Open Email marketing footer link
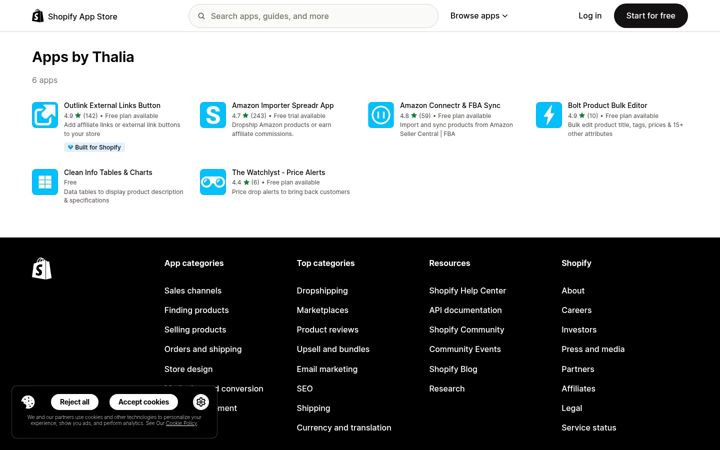Screen dimensions: 720x450 tap(327, 369)
